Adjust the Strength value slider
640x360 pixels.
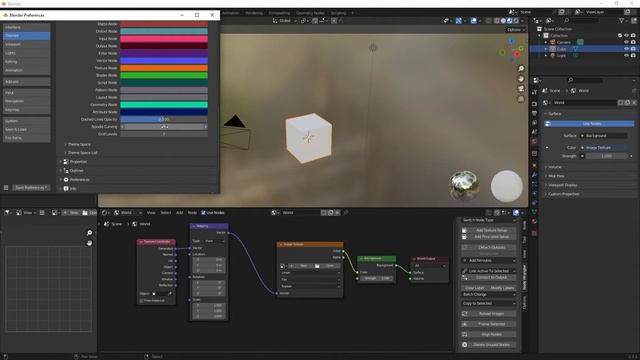pos(607,156)
